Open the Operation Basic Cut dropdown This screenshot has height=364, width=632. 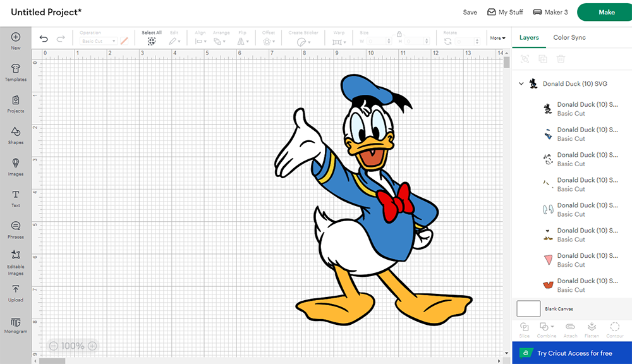click(x=98, y=41)
